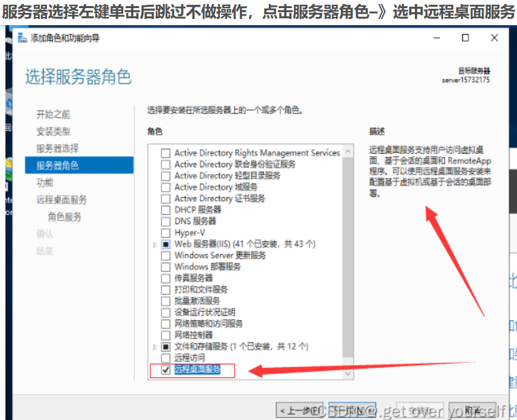Click the roles list scroll-up arrow
Image resolution: width=517 pixels, height=420 pixels.
[348, 150]
